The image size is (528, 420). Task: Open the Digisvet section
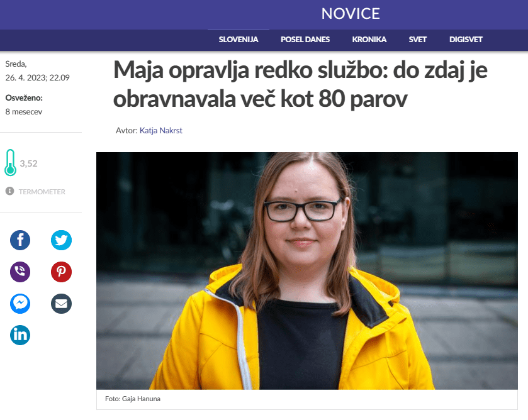click(x=466, y=40)
